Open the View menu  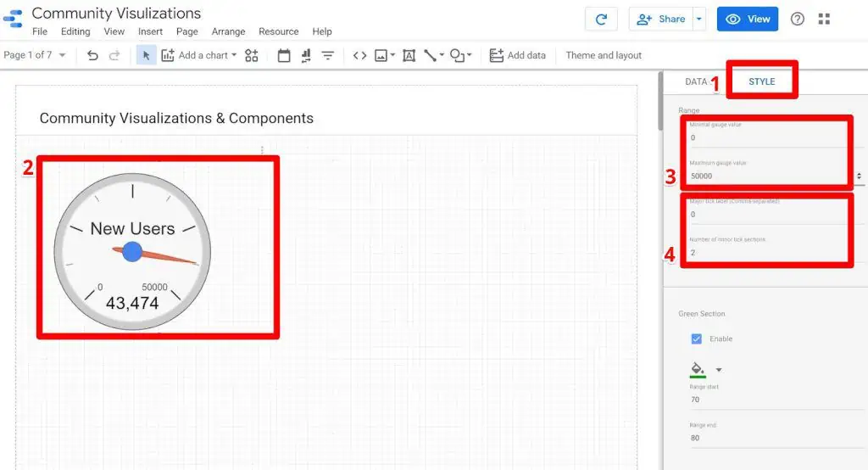coord(114,31)
